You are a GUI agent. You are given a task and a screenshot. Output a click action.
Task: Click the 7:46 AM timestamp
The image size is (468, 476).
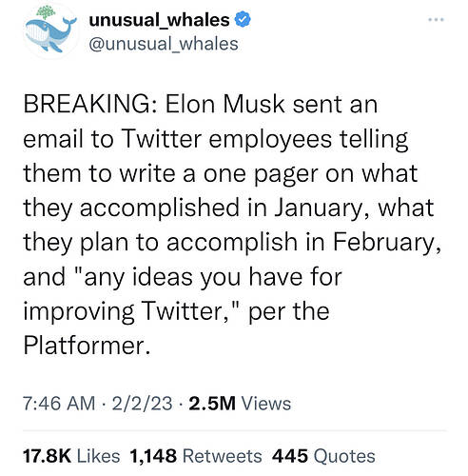pyautogui.click(x=59, y=404)
